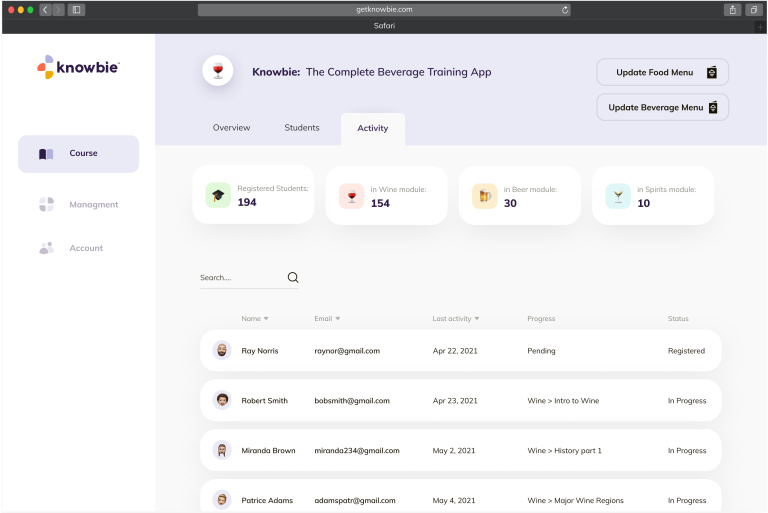Open Managment in the sidebar

tap(93, 205)
